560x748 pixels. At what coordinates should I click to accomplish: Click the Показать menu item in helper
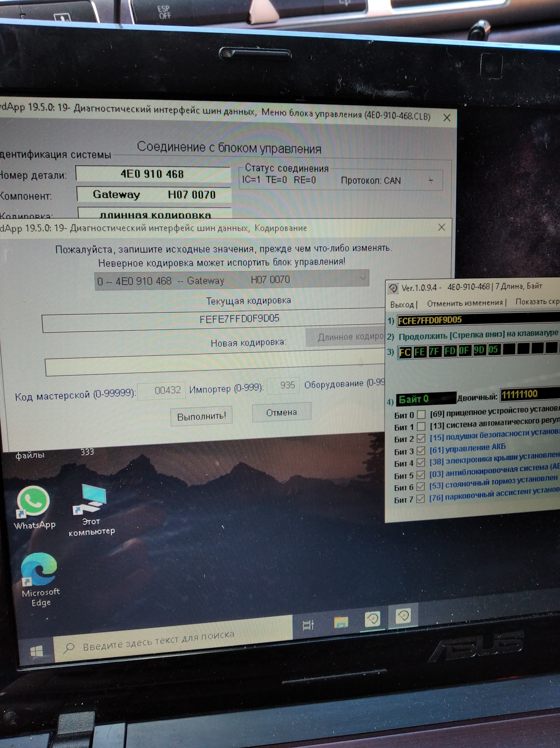coord(537,301)
